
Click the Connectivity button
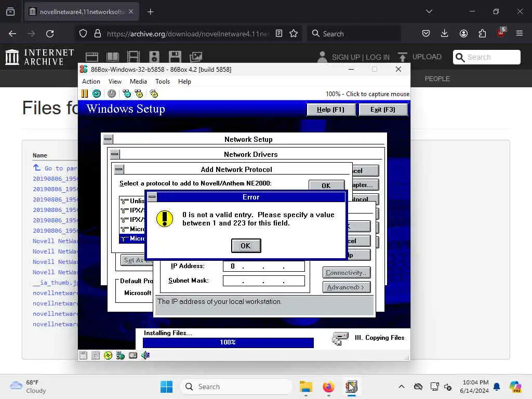click(x=347, y=272)
